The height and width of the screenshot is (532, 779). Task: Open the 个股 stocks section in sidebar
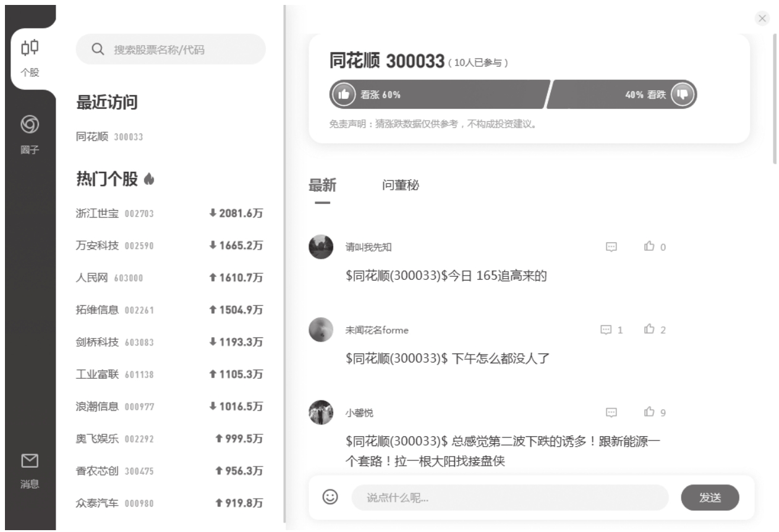point(30,58)
